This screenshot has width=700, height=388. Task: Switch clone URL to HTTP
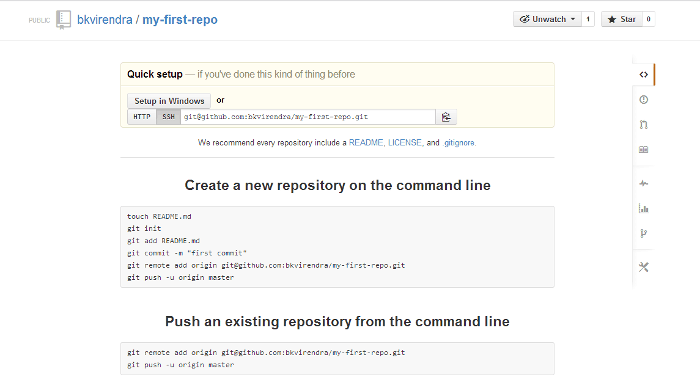point(142,117)
